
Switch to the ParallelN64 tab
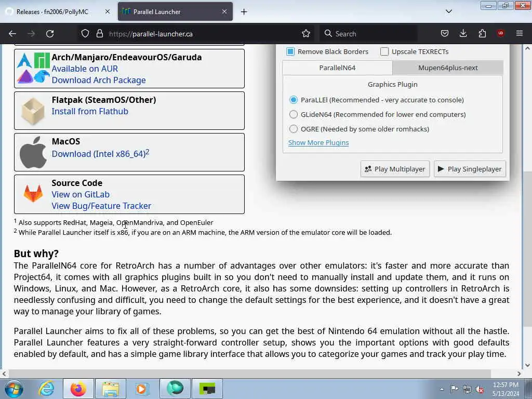point(337,68)
